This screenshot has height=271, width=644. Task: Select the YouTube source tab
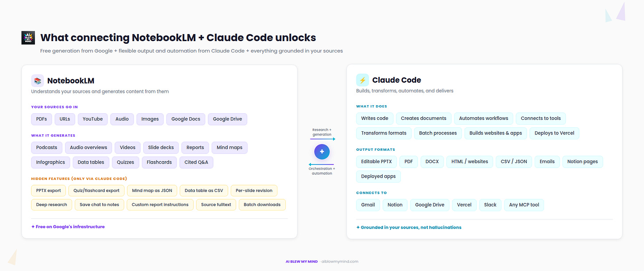point(92,119)
